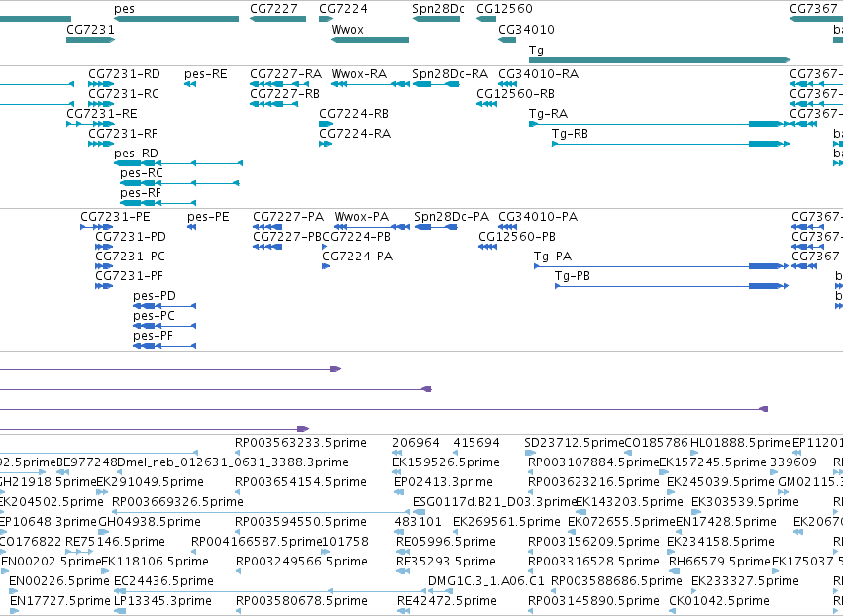Open the pes-PC protein label
The image size is (843, 616).
154,316
